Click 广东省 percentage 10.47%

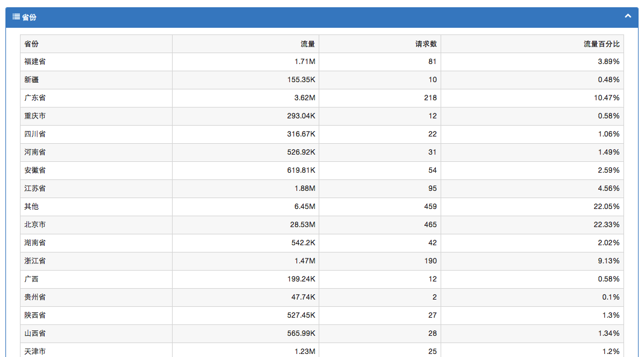pyautogui.click(x=607, y=98)
